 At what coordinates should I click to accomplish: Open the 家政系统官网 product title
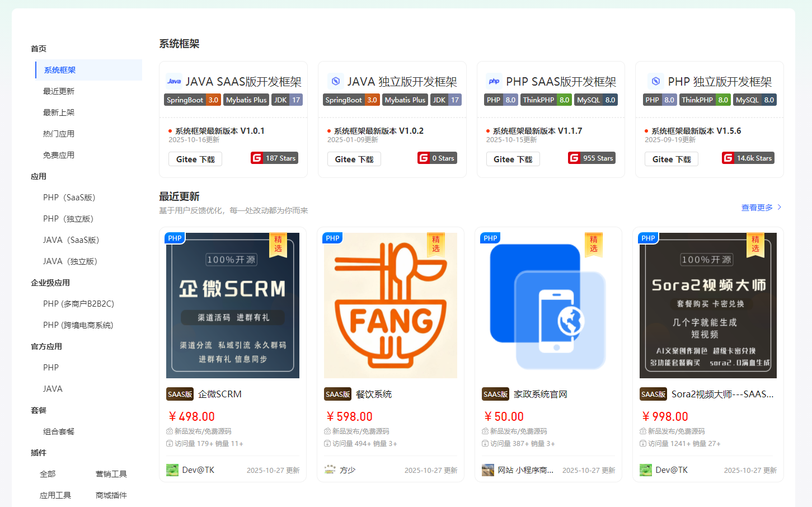[541, 394]
